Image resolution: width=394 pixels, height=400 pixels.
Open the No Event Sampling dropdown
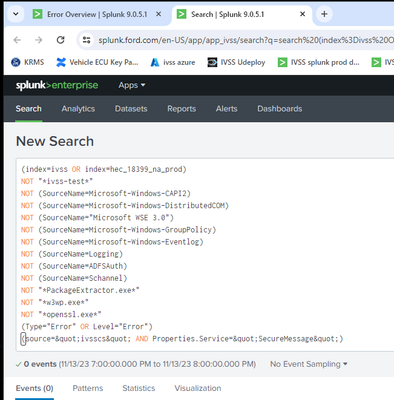pos(309,364)
